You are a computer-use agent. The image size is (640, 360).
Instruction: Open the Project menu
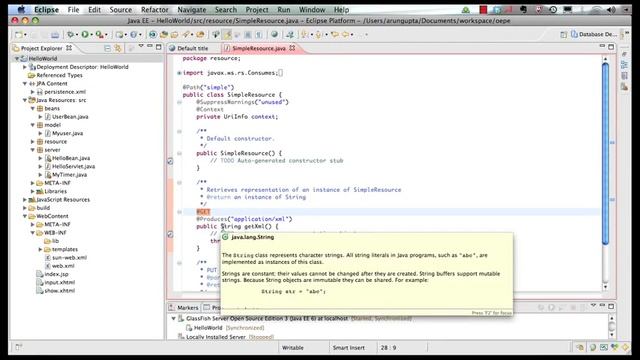(x=257, y=9)
